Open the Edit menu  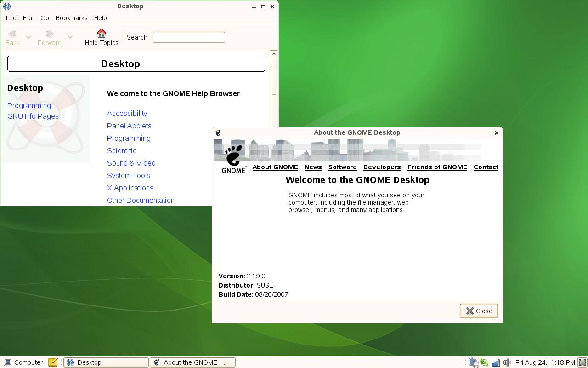point(28,18)
